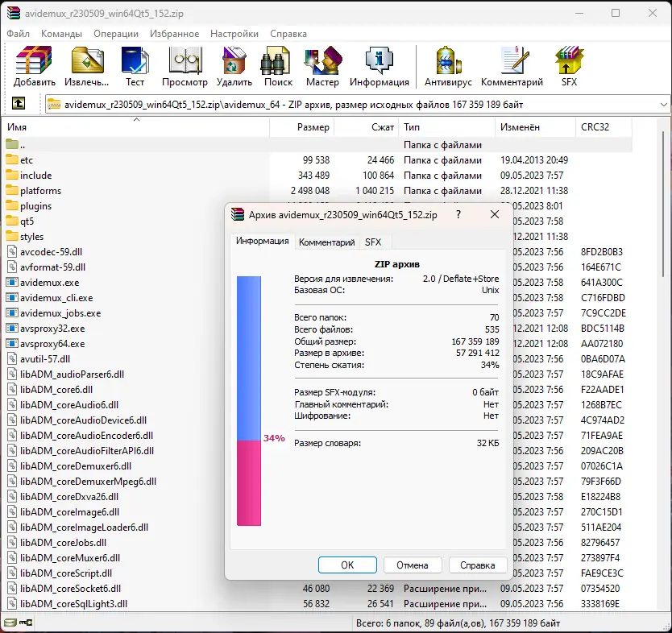This screenshot has width=672, height=633.
Task: Click the Справка button in dialog
Action: pos(478,565)
